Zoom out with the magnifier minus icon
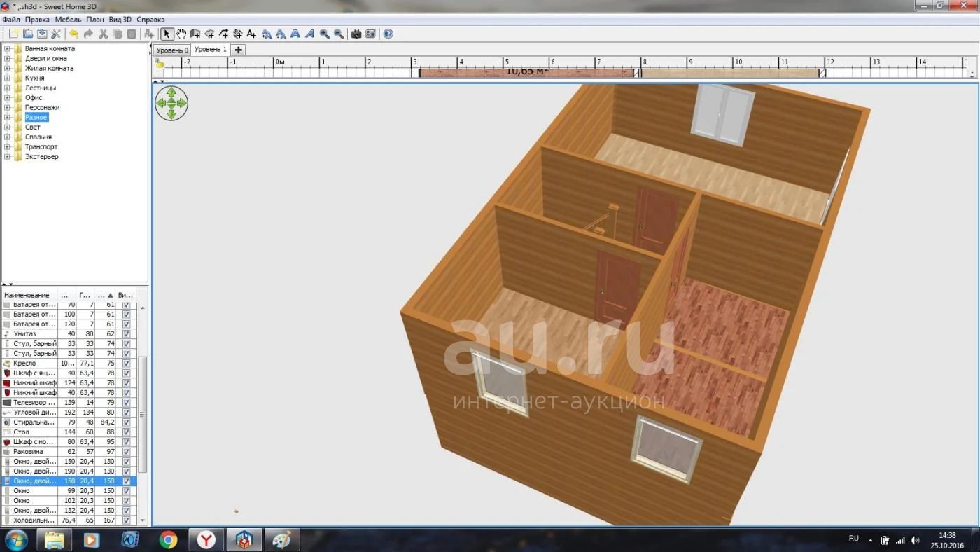980x552 pixels. click(339, 34)
